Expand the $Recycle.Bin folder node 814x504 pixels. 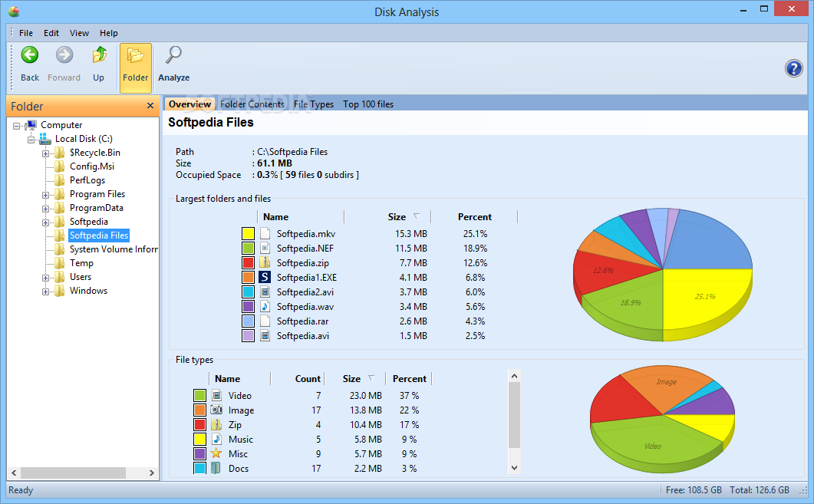pos(46,153)
